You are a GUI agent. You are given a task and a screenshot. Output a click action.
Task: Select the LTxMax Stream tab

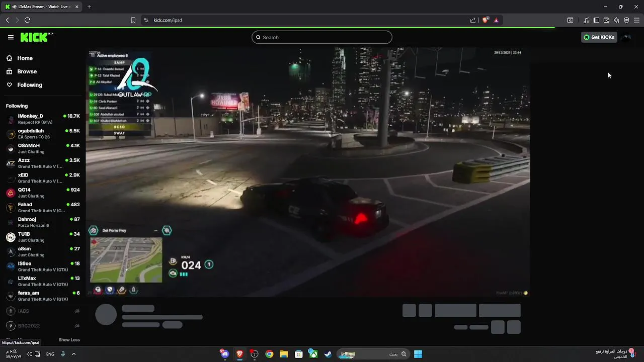pos(42,7)
